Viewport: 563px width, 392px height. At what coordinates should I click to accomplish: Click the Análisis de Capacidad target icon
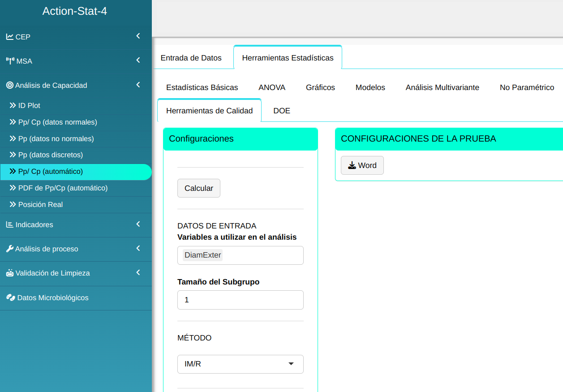coord(9,85)
